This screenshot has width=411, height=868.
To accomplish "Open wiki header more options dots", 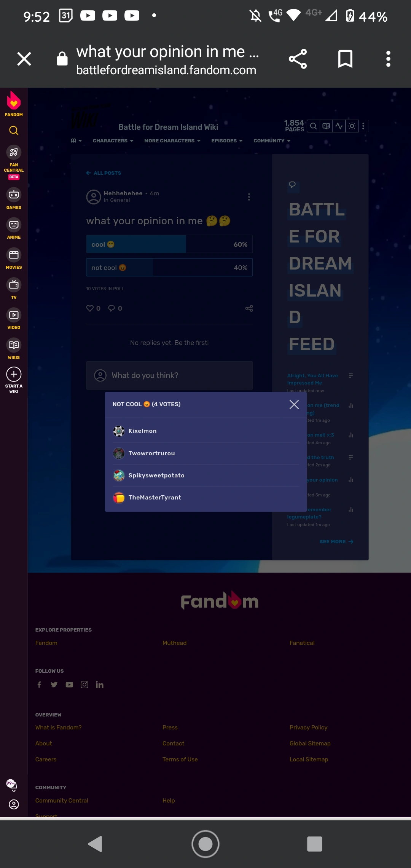I will coord(363,126).
